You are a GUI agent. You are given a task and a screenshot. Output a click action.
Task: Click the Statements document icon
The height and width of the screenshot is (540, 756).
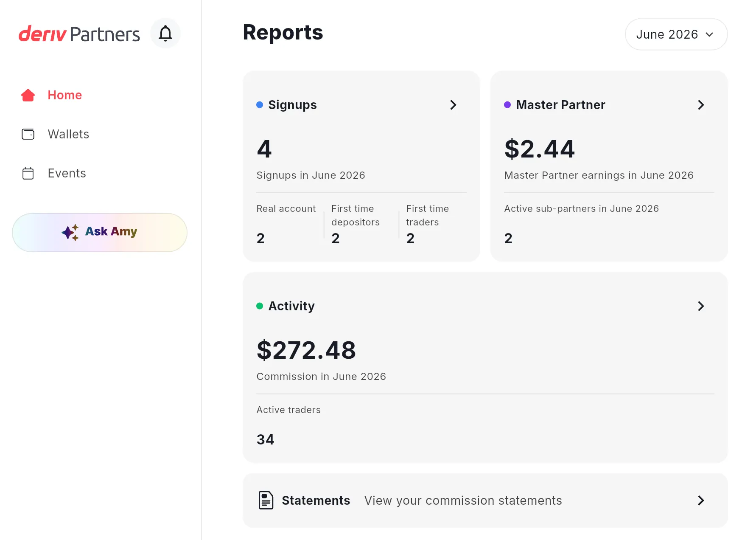pos(266,500)
